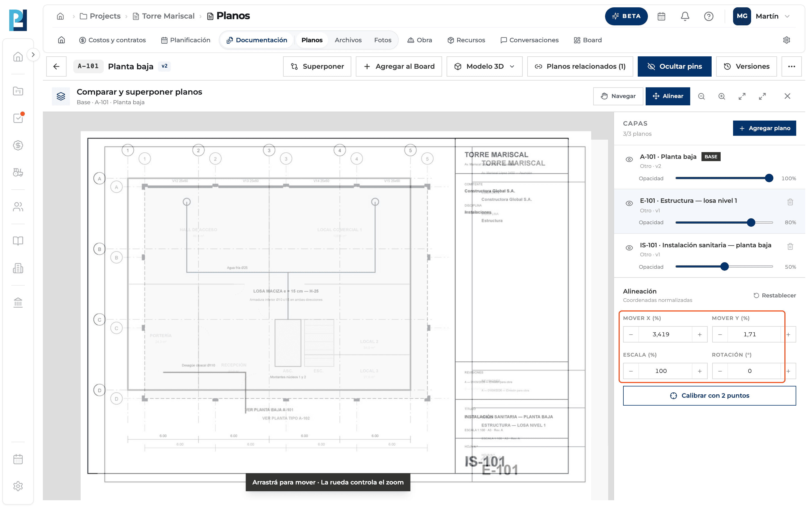
Task: Toggle eye icon for IS-101 layer
Action: point(629,248)
